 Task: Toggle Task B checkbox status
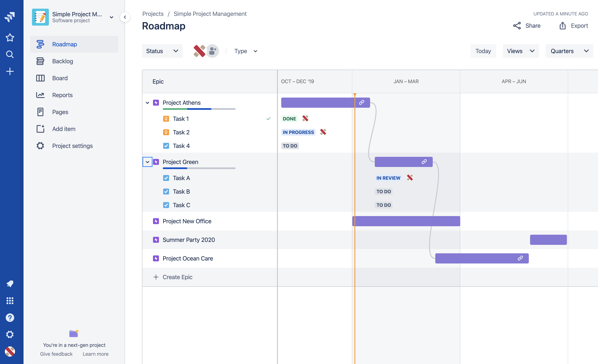coord(166,191)
